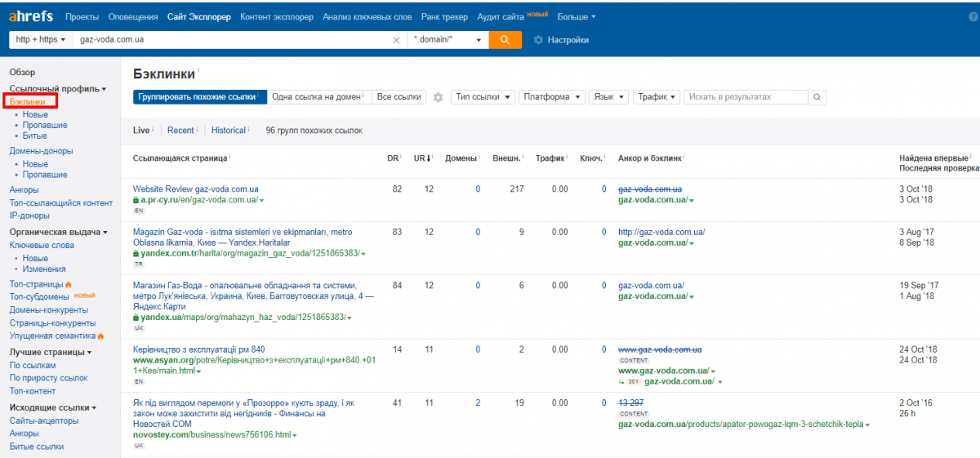The image size is (980, 458).
Task: Collapse the Ссылочный профиль section
Action: (57, 88)
